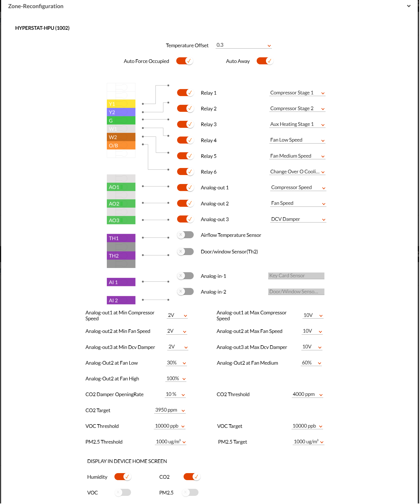The height and width of the screenshot is (504, 420).
Task: Click the orange O/B terminal label
Action: (121, 146)
